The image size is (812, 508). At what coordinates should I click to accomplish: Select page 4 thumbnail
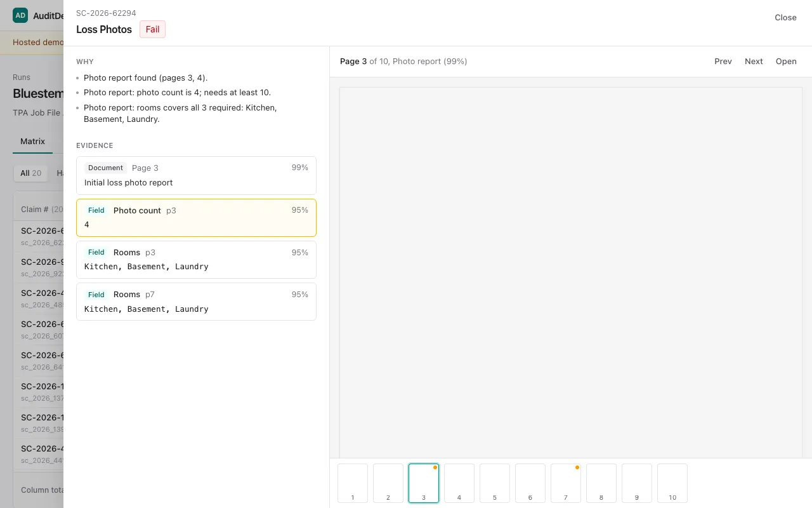[x=459, y=483]
